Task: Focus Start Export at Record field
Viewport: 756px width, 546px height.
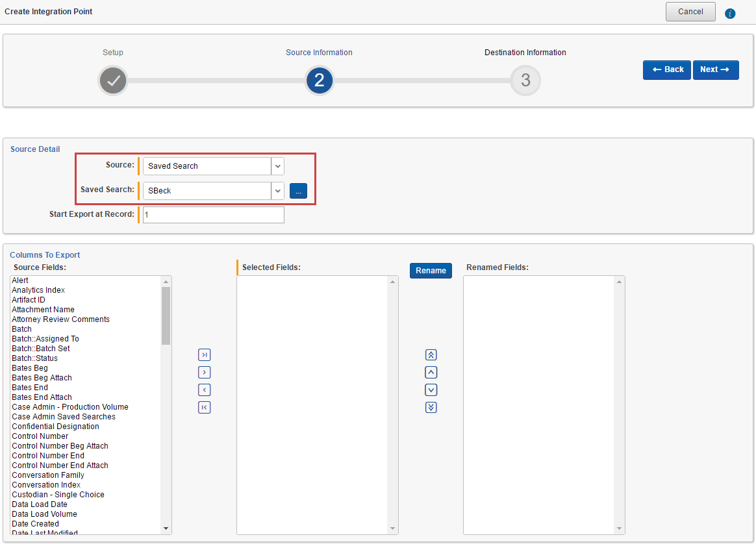Action: pyautogui.click(x=214, y=215)
